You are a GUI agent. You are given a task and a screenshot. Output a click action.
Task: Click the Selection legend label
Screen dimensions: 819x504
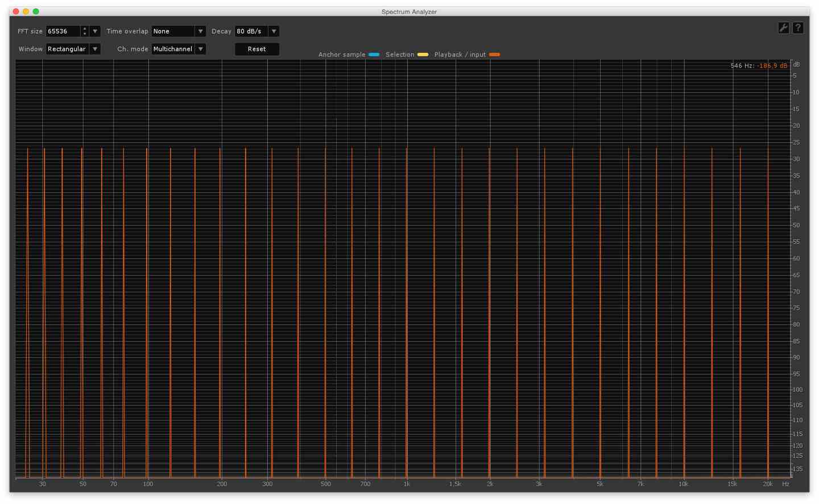click(x=400, y=55)
